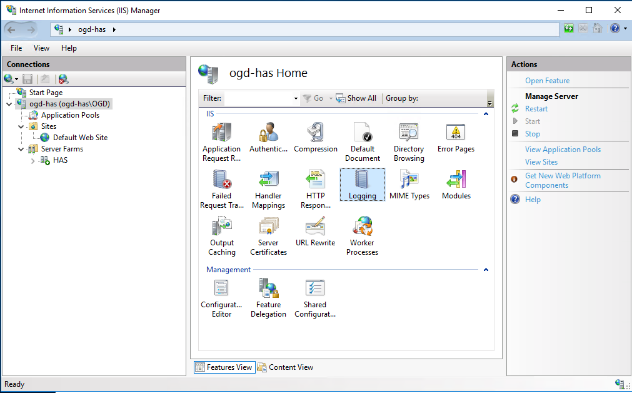Click View Sites link
The image size is (632, 393).
point(541,162)
